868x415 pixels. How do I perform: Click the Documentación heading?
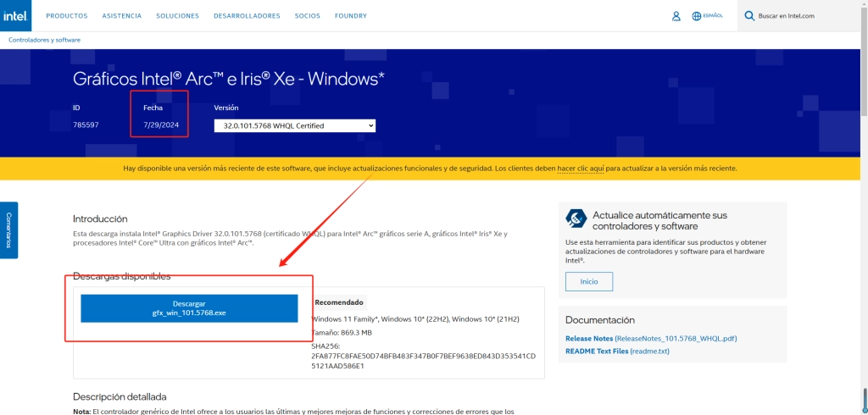(x=600, y=320)
